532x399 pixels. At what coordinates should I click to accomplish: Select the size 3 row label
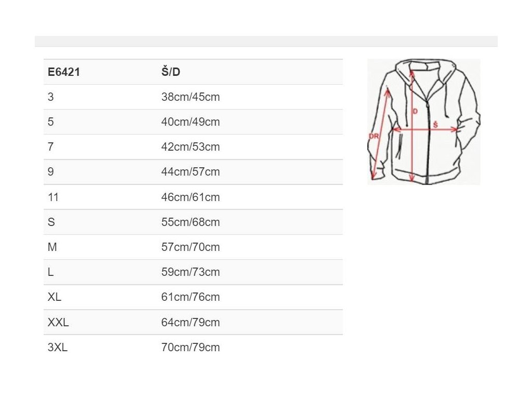tap(50, 97)
